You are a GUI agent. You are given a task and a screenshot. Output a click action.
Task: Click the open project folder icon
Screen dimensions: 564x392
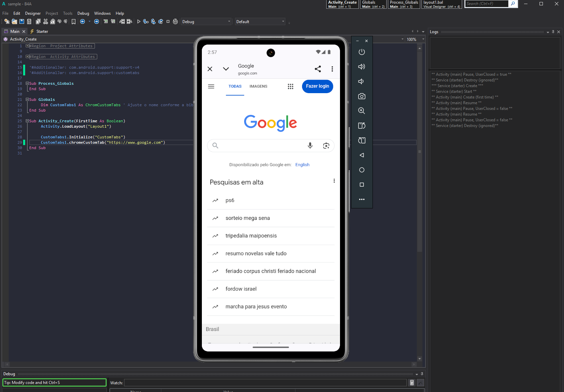point(14,21)
